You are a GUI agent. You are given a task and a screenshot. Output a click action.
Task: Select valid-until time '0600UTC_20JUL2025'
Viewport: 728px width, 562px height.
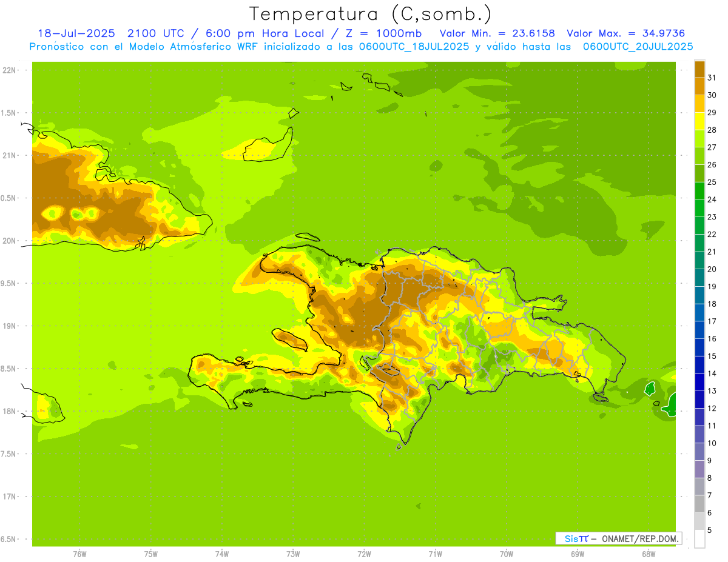tap(638, 46)
